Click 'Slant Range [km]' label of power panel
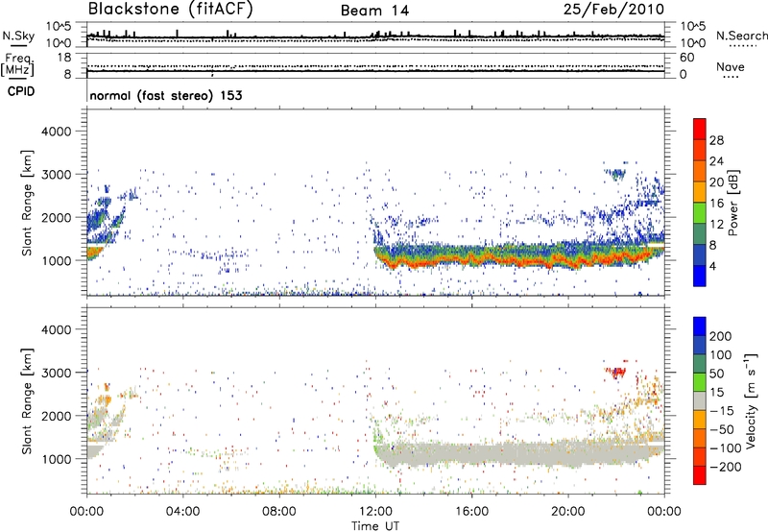 27,203
